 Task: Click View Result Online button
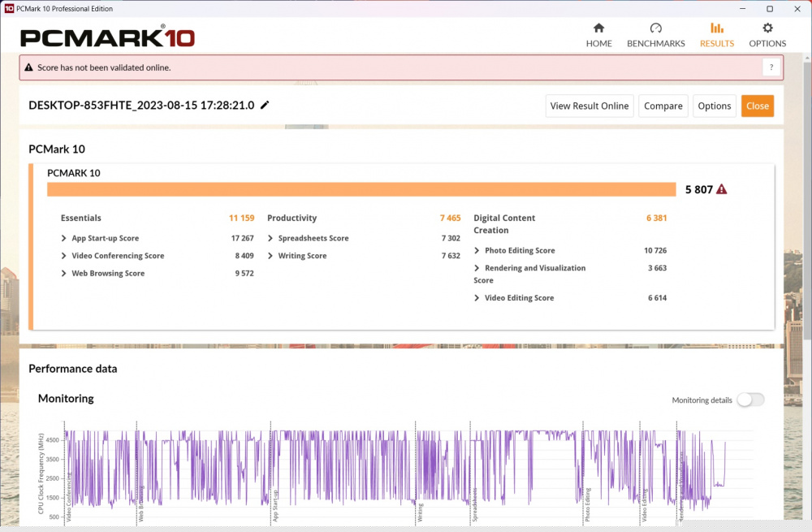tap(590, 106)
